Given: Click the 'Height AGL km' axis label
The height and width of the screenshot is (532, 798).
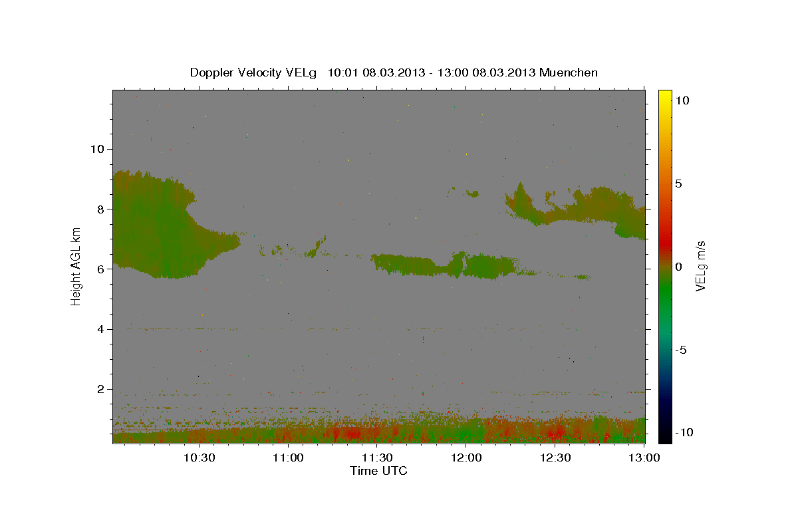Looking at the screenshot, I should pyautogui.click(x=76, y=266).
